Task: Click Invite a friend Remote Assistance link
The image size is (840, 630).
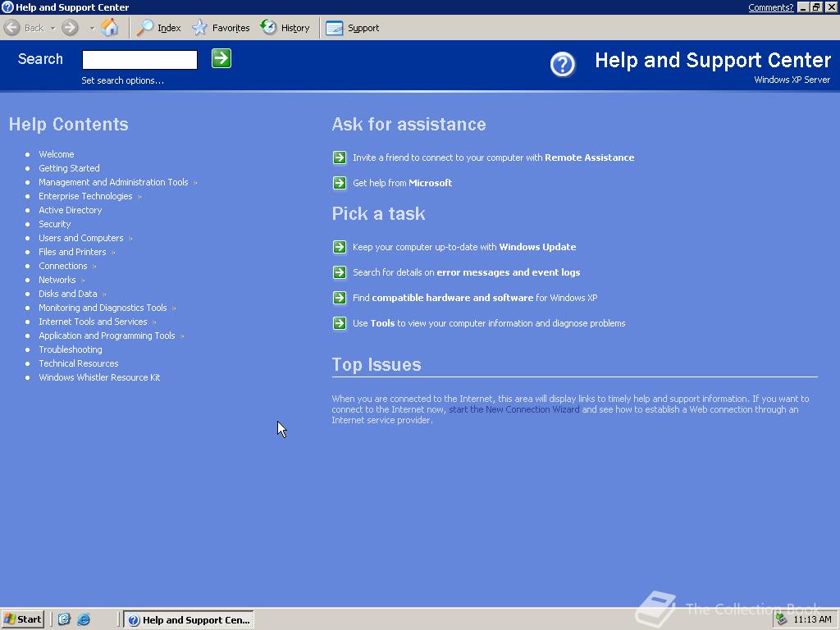Action: point(493,157)
